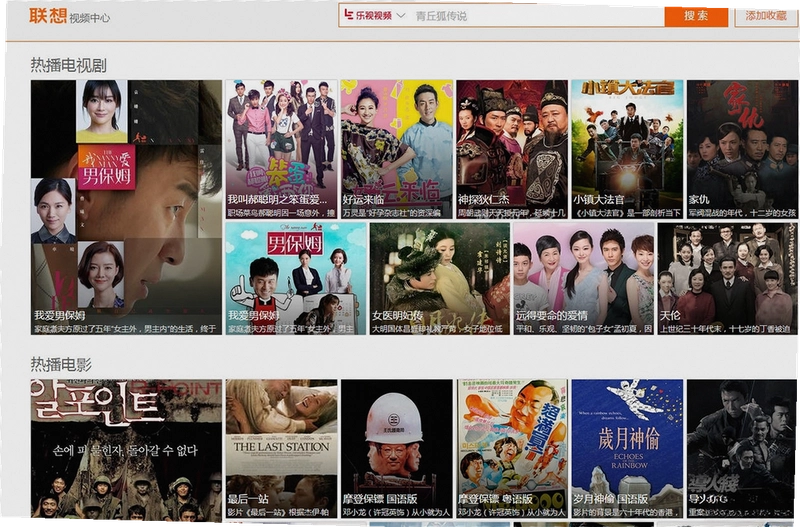800x527 pixels.
Task: Open the 天伦 drama thumbnail
Action: 728,279
